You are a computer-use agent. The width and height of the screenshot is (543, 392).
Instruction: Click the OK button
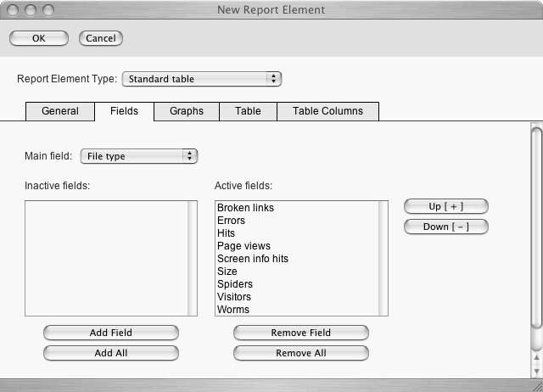[x=38, y=38]
